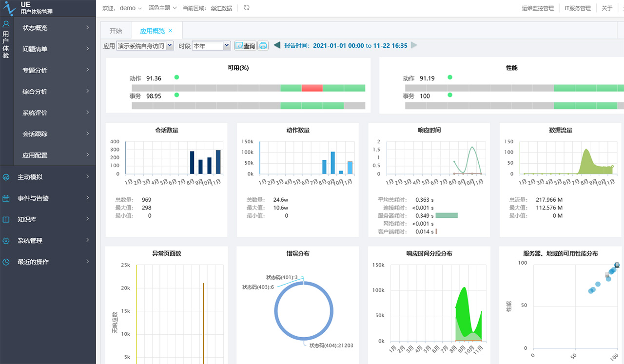Close the 应用概览 tab
The height and width of the screenshot is (364, 624).
170,31
